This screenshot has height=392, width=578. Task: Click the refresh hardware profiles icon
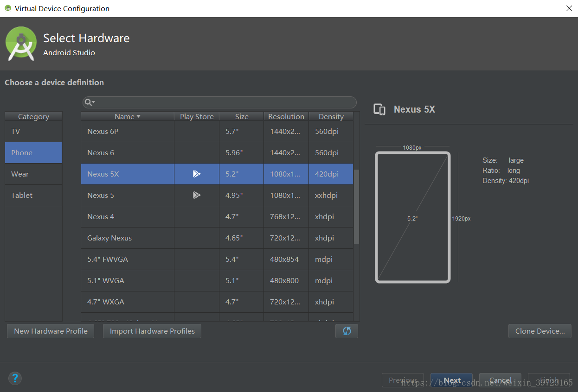(x=347, y=331)
